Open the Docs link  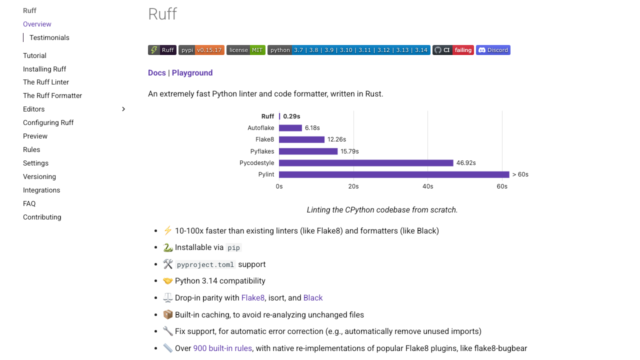pos(157,73)
